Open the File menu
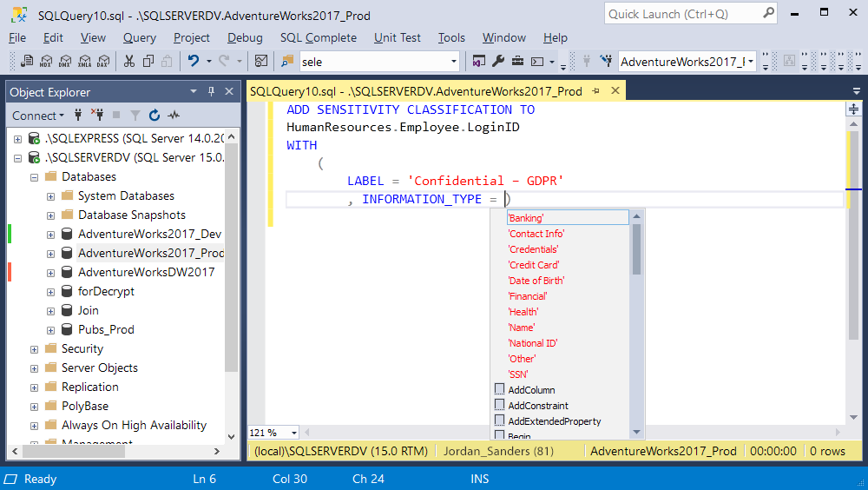Image resolution: width=868 pixels, height=490 pixels. coord(17,37)
